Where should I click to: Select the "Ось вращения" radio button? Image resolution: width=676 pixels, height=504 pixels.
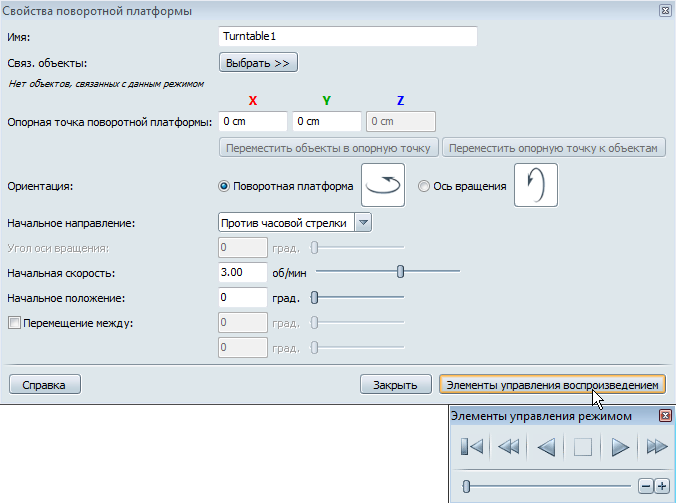pos(424,186)
